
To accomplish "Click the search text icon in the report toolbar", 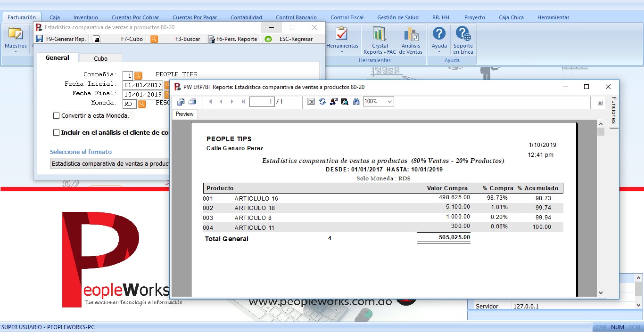I will point(345,101).
